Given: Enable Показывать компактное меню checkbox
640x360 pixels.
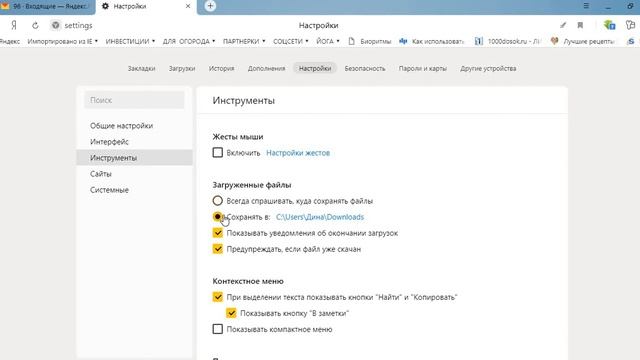Looking at the screenshot, I should 218,329.
